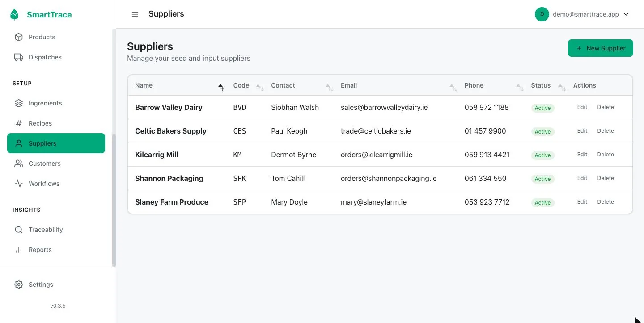Open the Dispatches menu item
The image size is (644, 323).
(56, 57)
